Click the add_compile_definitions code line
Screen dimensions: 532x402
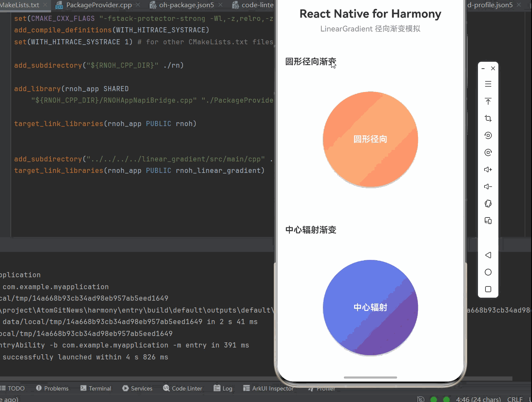(x=112, y=30)
